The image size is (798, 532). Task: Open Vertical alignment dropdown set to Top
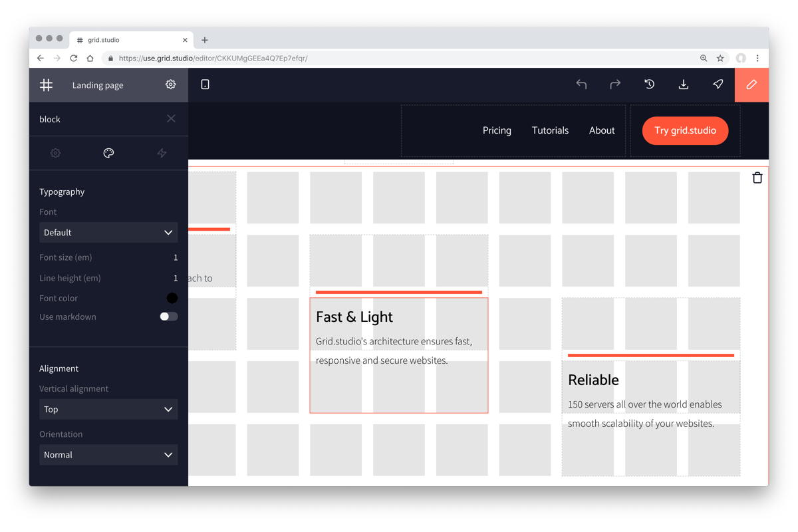coord(108,410)
